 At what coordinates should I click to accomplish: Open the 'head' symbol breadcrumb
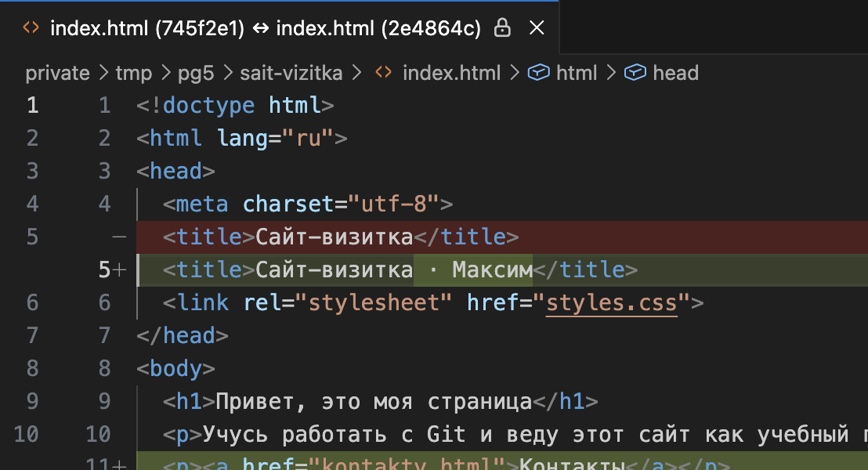[x=675, y=73]
